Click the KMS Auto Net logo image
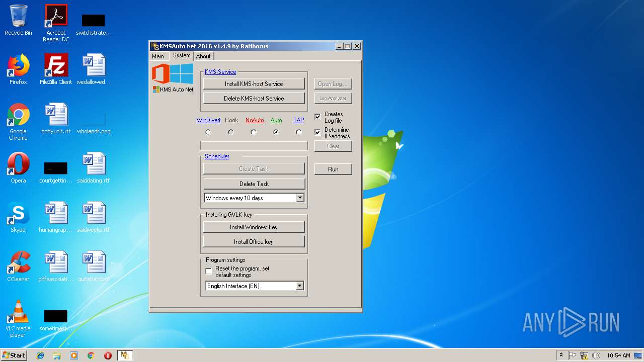 pos(173,78)
